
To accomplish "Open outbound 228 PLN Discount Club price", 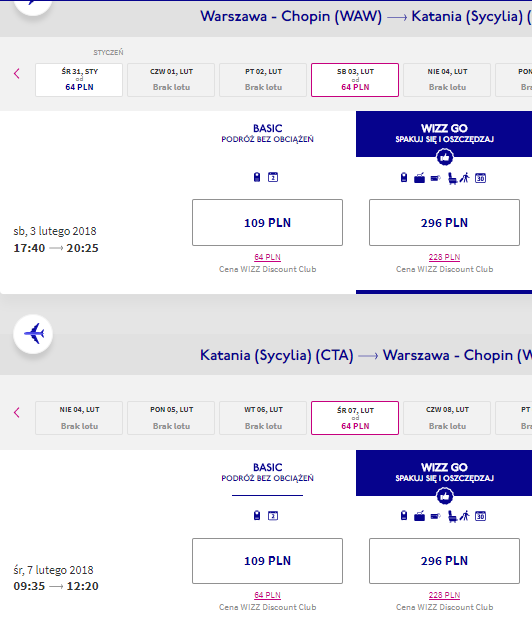I will coord(444,257).
